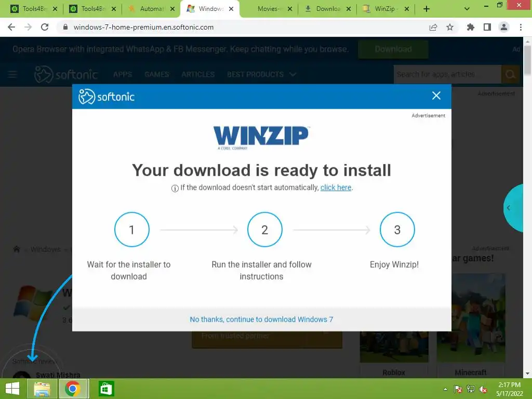Open Chrome extensions puzzle icon

pos(470,27)
